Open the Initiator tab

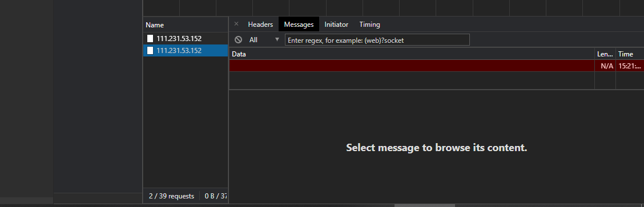(x=336, y=24)
